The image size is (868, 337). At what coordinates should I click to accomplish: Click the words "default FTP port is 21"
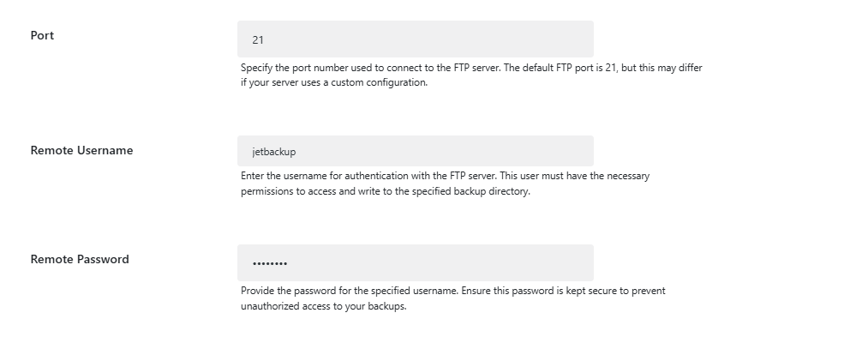[569, 68]
